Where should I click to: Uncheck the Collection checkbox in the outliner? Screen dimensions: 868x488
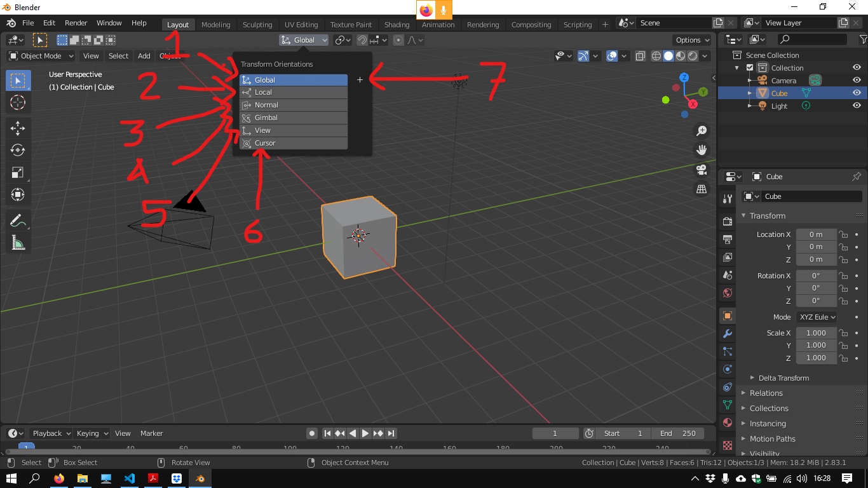750,67
